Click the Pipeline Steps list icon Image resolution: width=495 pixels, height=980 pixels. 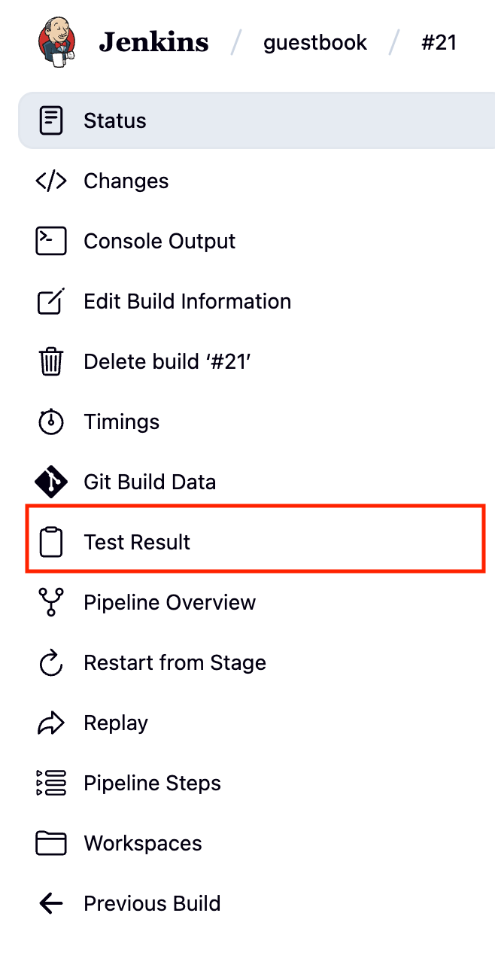[x=51, y=783]
